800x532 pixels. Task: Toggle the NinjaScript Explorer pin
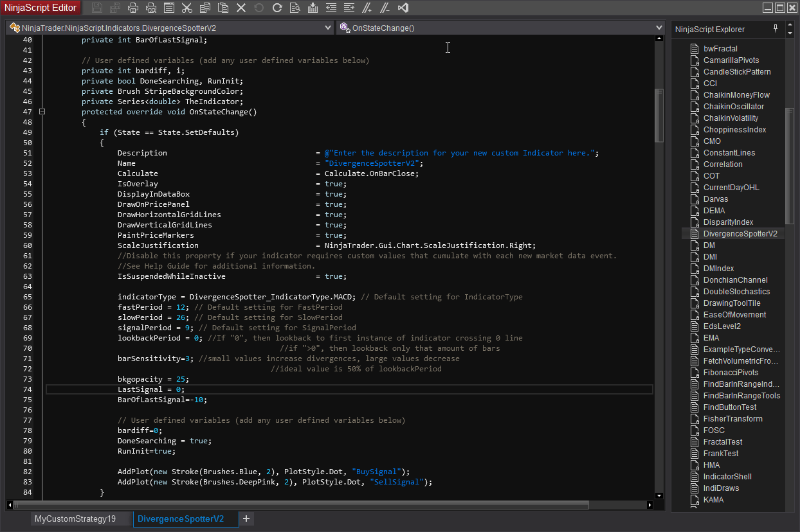pos(776,29)
